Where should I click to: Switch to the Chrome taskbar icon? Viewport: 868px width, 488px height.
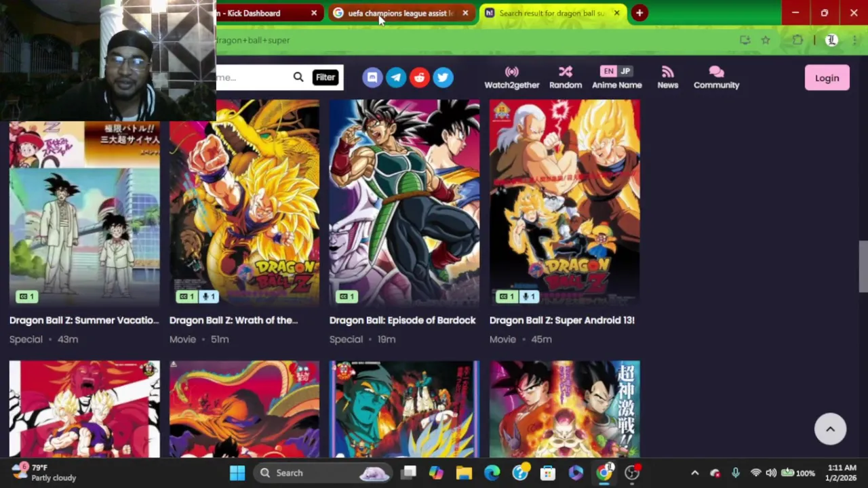click(x=604, y=472)
